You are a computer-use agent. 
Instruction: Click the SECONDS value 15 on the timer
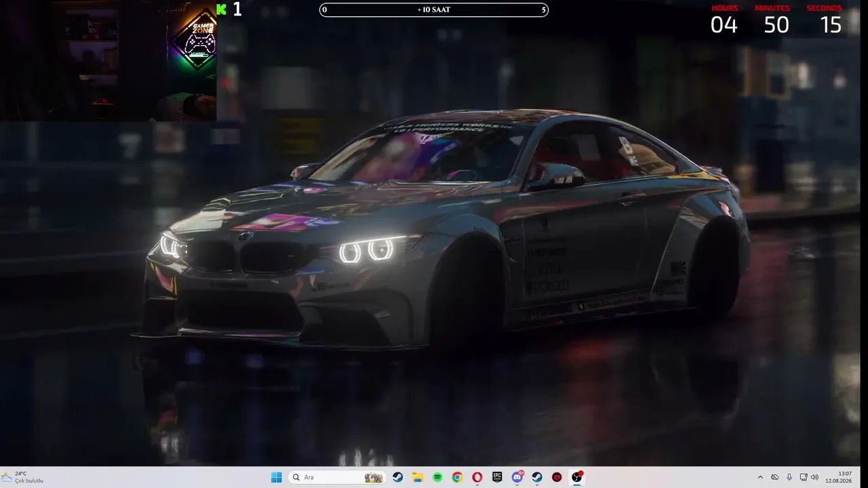(x=831, y=25)
